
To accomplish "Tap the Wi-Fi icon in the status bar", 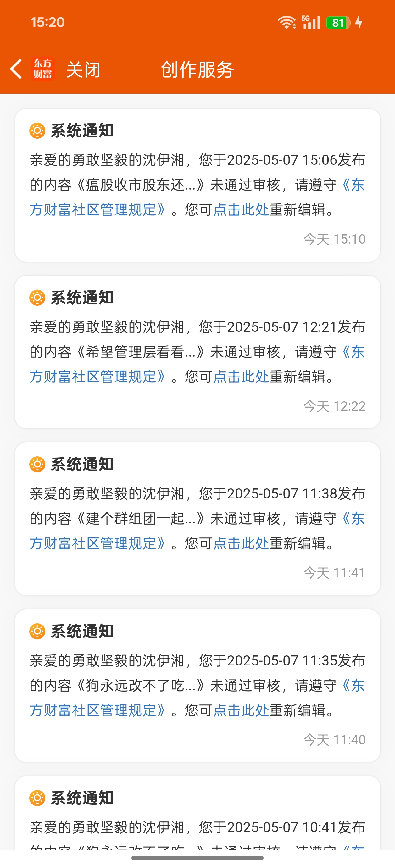I will (287, 23).
